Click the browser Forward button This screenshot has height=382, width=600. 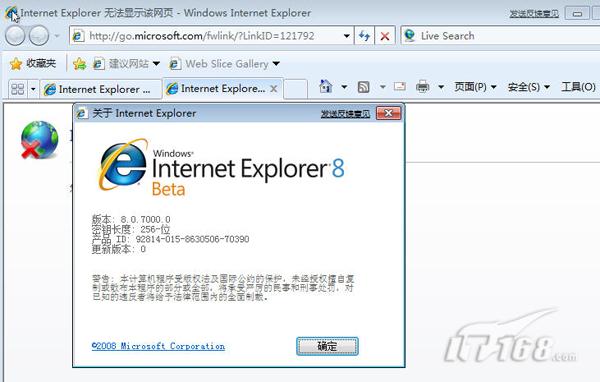(x=39, y=36)
